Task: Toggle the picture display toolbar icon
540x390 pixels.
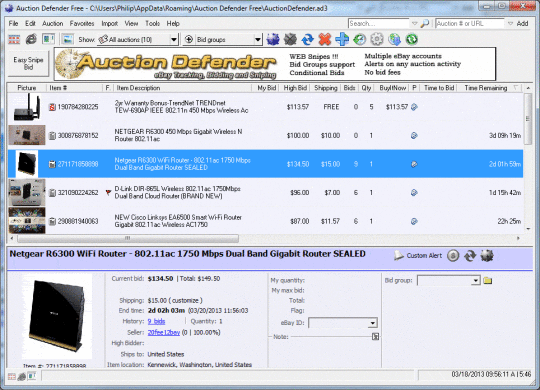Action: pyautogui.click(x=68, y=39)
